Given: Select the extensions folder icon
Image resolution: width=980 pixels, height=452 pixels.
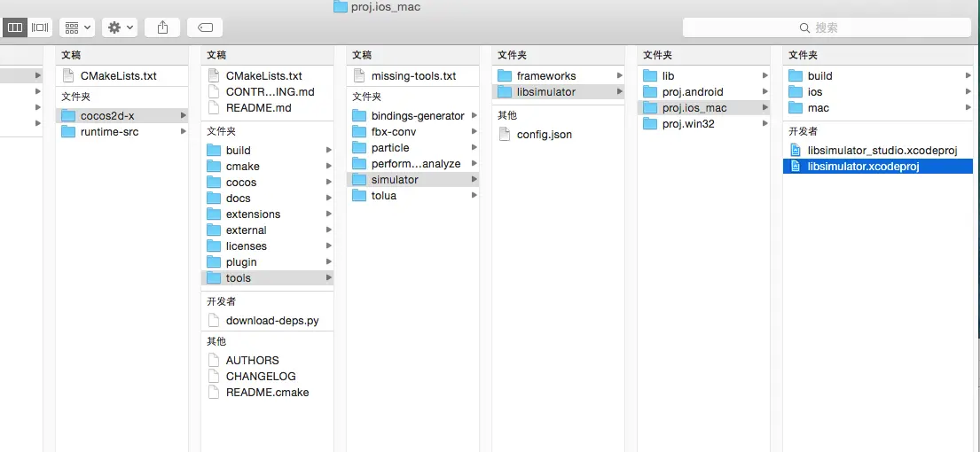Looking at the screenshot, I should pos(215,214).
